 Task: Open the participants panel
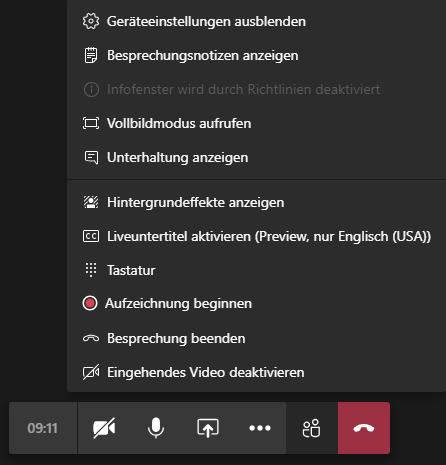[312, 428]
